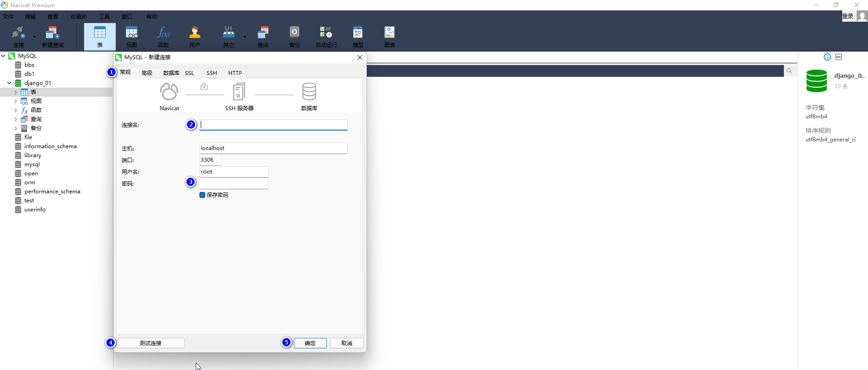Open the Edit menu
Viewport: 868px width, 370px height.
pyautogui.click(x=30, y=17)
